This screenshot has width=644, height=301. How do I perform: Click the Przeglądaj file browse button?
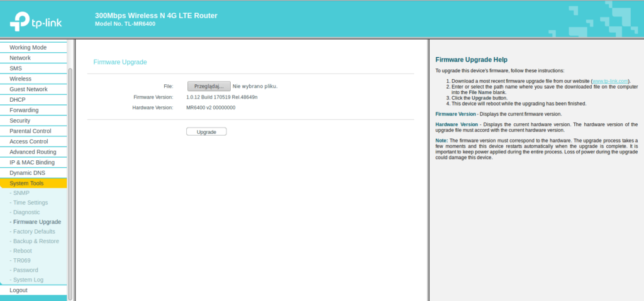[204, 86]
